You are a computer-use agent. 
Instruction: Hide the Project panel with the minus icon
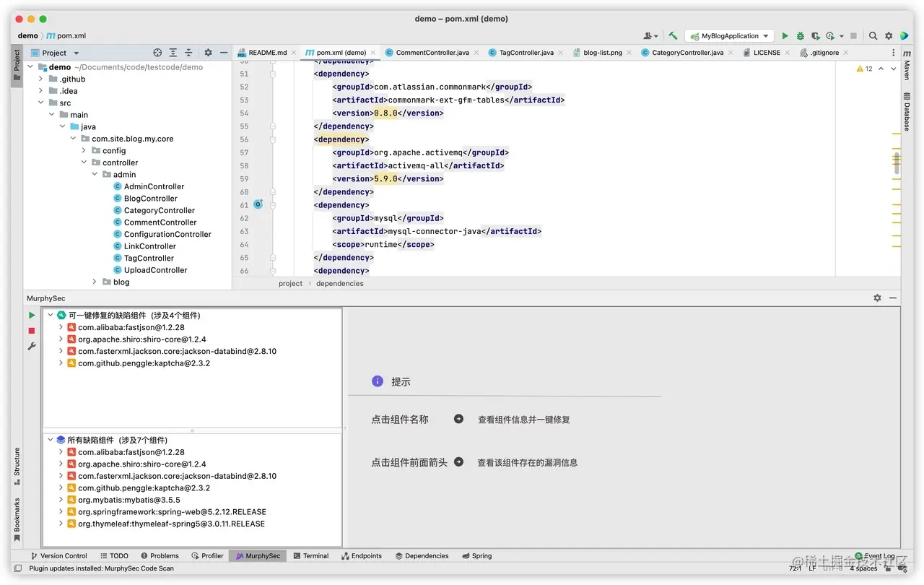pyautogui.click(x=224, y=53)
